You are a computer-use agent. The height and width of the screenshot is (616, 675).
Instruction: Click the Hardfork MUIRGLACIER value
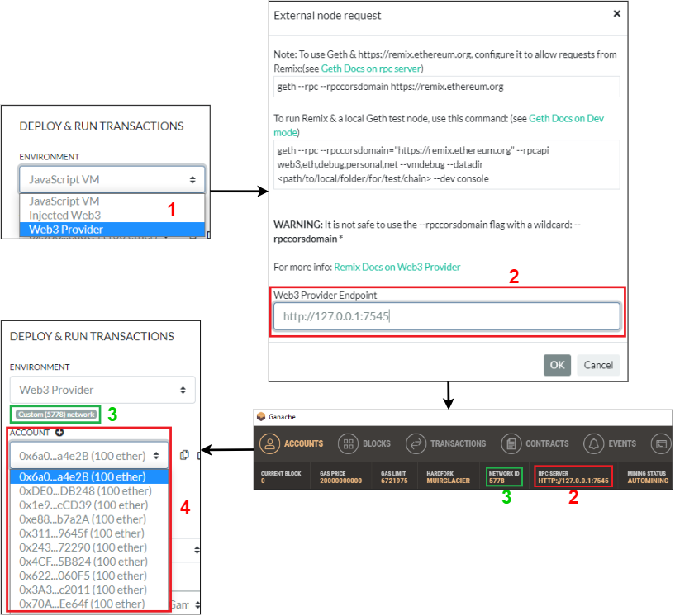(x=448, y=481)
